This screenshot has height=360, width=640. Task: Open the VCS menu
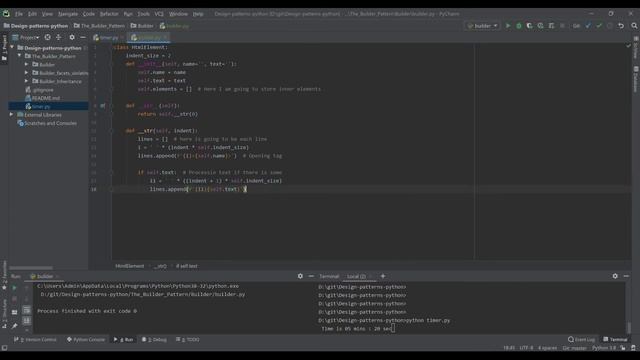tap(159, 14)
